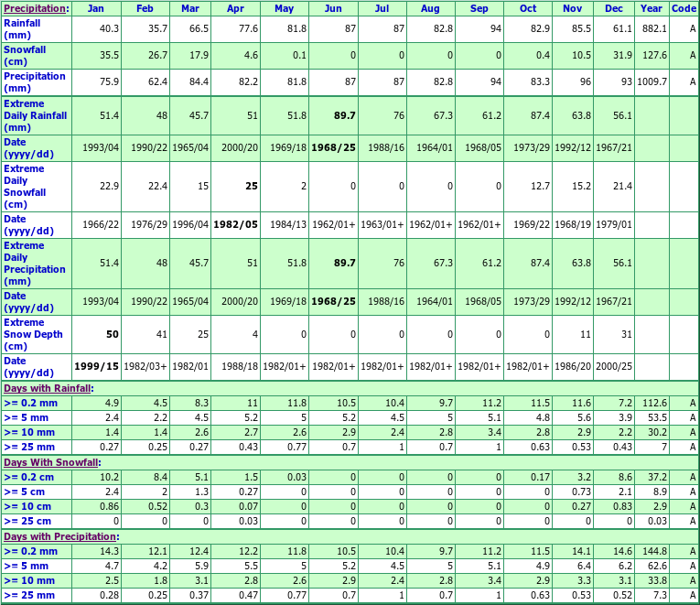This screenshot has width=700, height=605.
Task: Click January rainfall value 40.3
Action: coord(109,28)
